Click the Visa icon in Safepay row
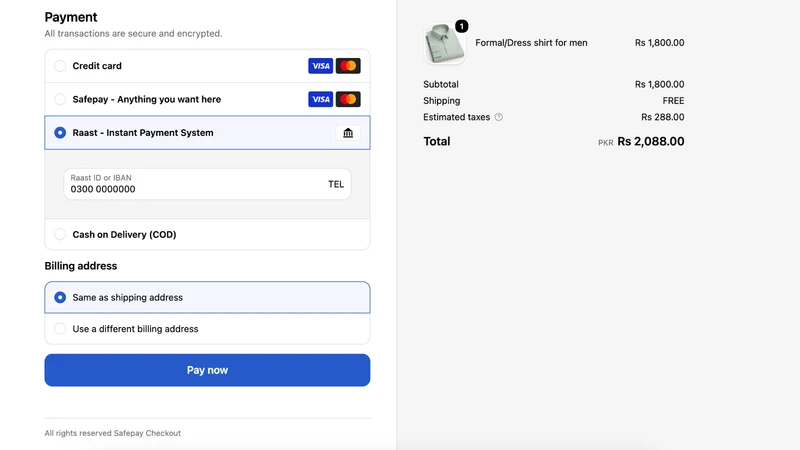800x450 pixels. coord(320,99)
